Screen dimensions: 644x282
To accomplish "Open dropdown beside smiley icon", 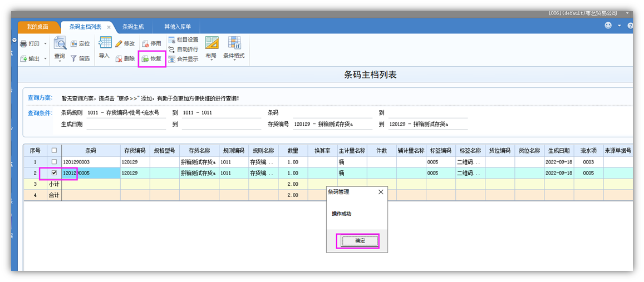I will pos(620,26).
